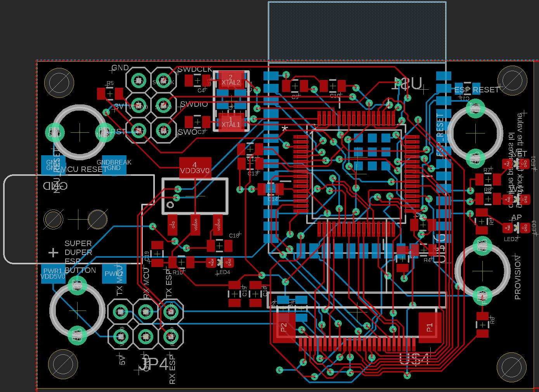Click the AP silkscreen label
This screenshot has height=392, width=539.
516,217
